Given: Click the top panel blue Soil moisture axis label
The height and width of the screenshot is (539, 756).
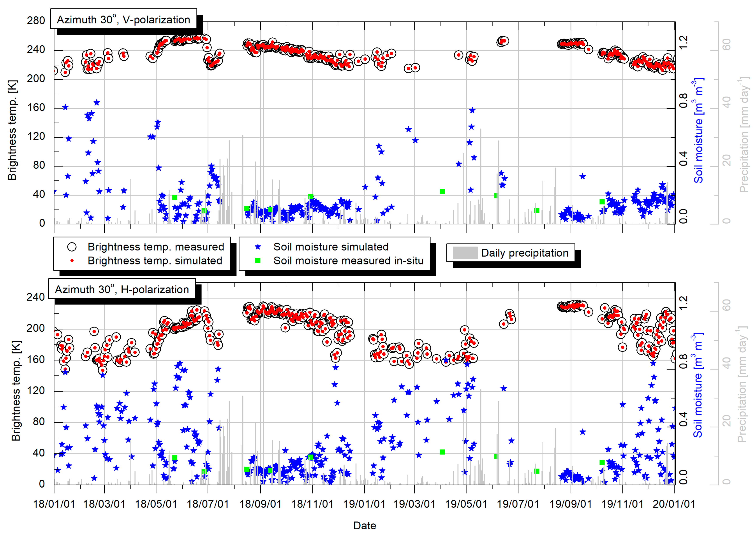Looking at the screenshot, I should (x=699, y=130).
